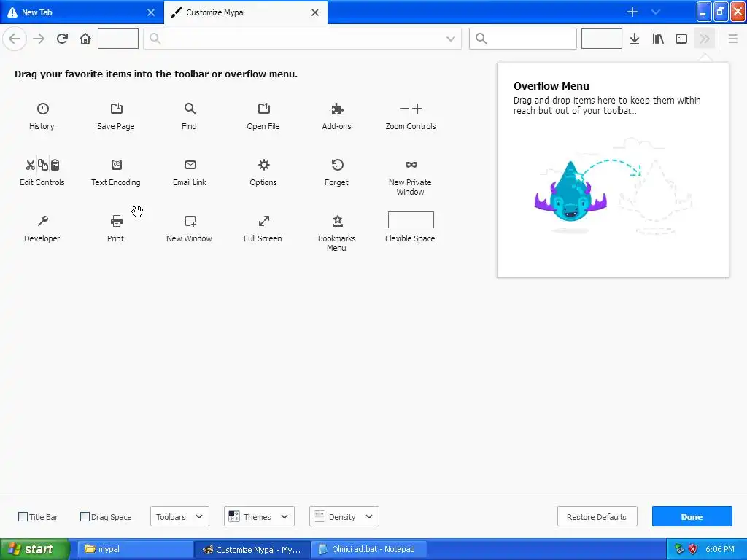This screenshot has height=560, width=747.
Task: Click inside the URL address bar
Action: (303, 39)
